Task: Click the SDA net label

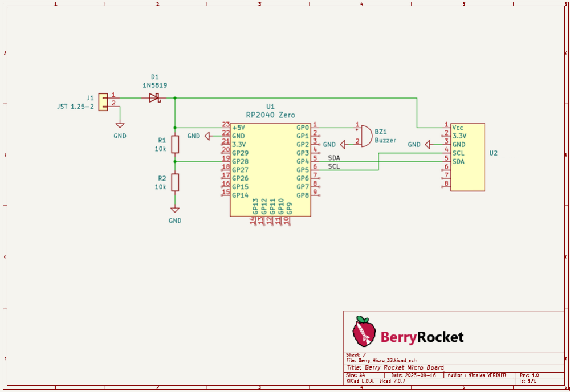Action: (x=334, y=158)
